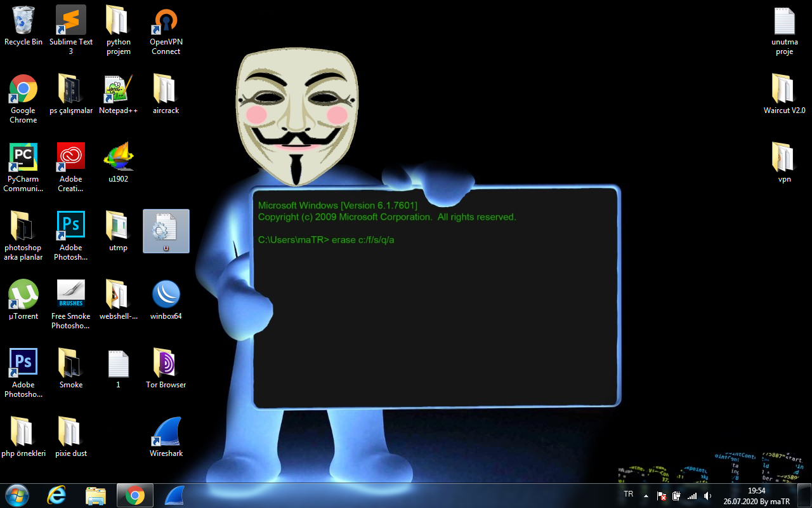Open Windows Explorer from the taskbar
The width and height of the screenshot is (812, 508).
tap(96, 495)
